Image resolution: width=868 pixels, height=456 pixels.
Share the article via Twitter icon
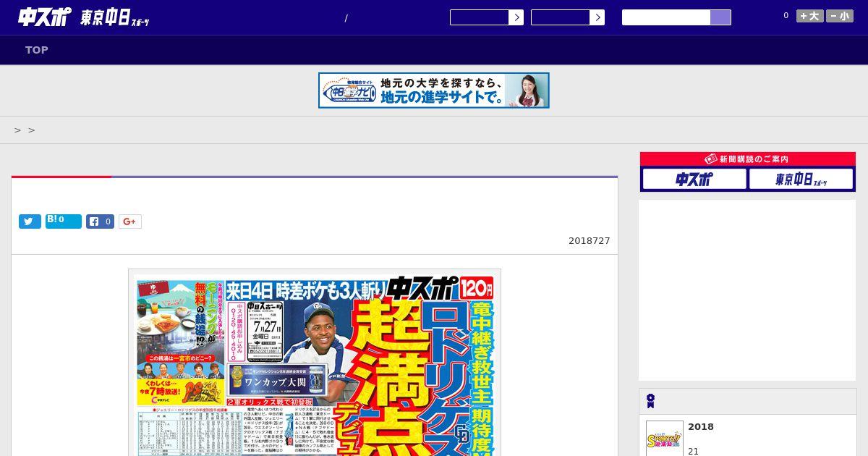point(30,221)
